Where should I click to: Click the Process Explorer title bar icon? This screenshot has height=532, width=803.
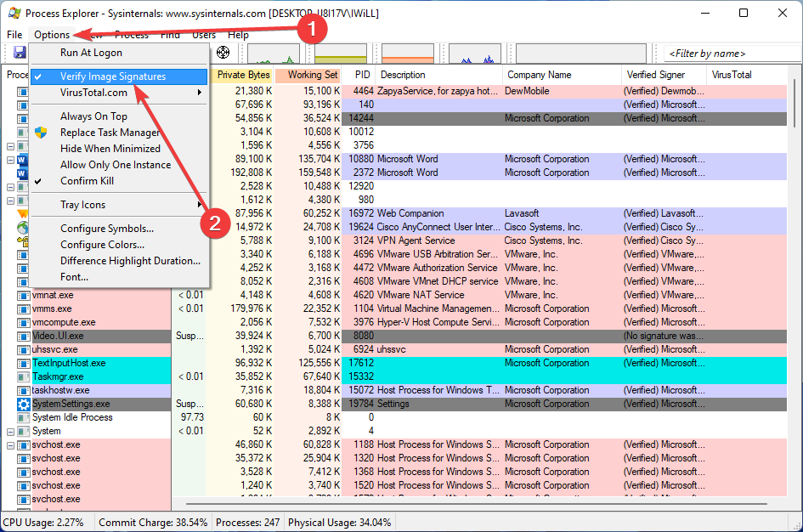[14, 13]
